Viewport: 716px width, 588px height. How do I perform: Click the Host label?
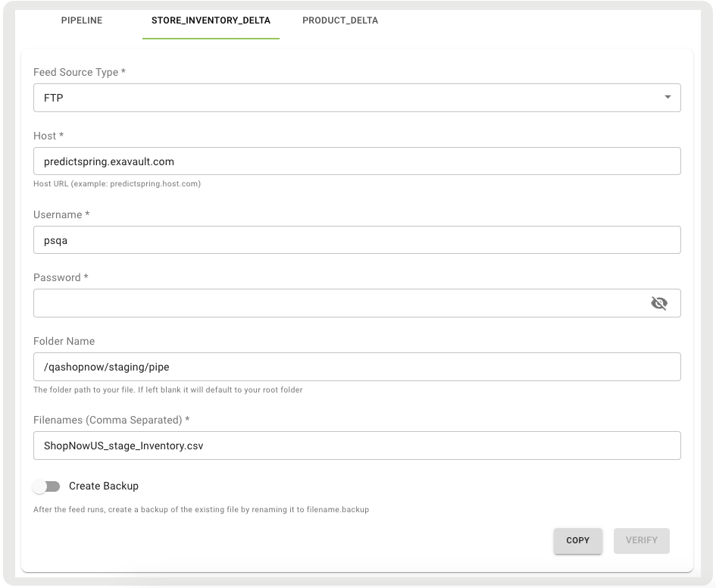[x=48, y=136]
